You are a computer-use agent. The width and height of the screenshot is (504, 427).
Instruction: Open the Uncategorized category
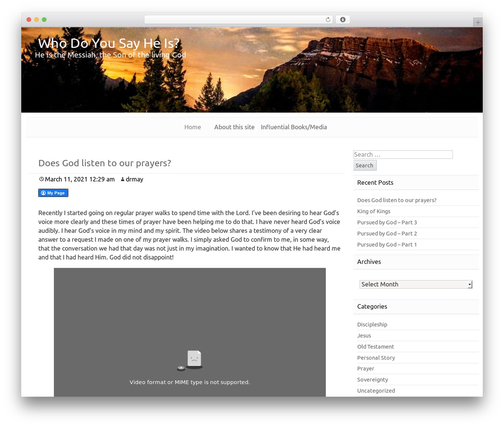click(x=376, y=391)
